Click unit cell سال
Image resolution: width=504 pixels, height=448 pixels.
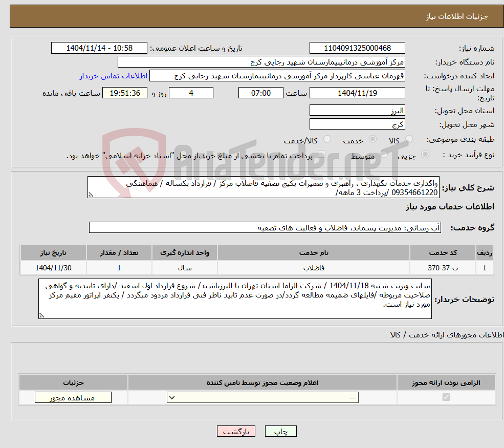click(185, 268)
